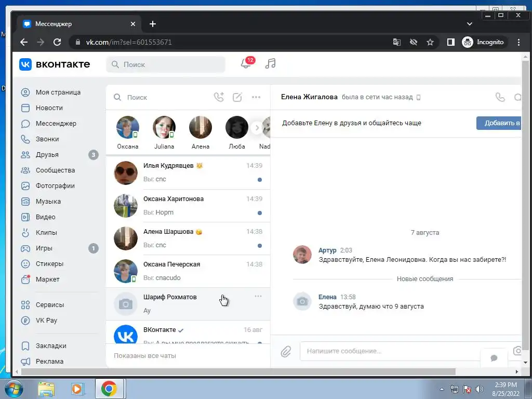
Task: Expand contacts row with right chevron
Action: tap(257, 128)
